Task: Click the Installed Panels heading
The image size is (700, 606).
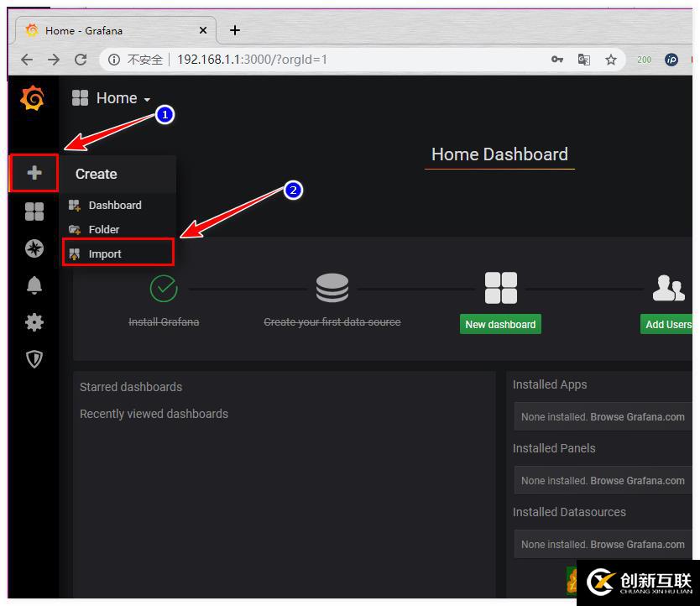Action: (x=554, y=448)
